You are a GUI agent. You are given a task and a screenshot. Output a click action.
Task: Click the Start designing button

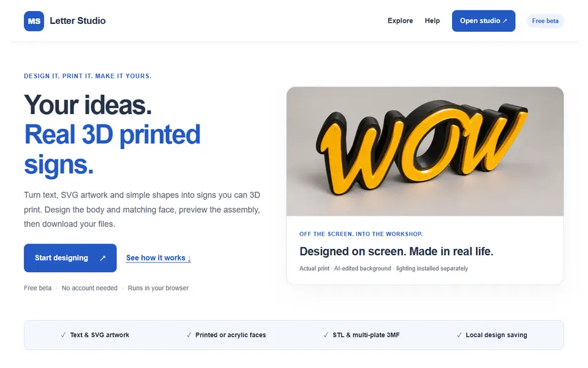click(70, 258)
